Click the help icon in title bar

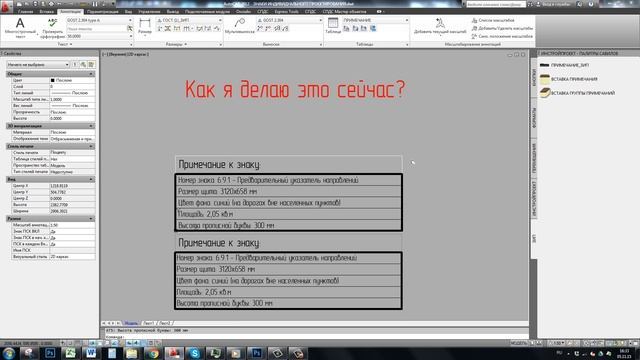[x=591, y=4]
